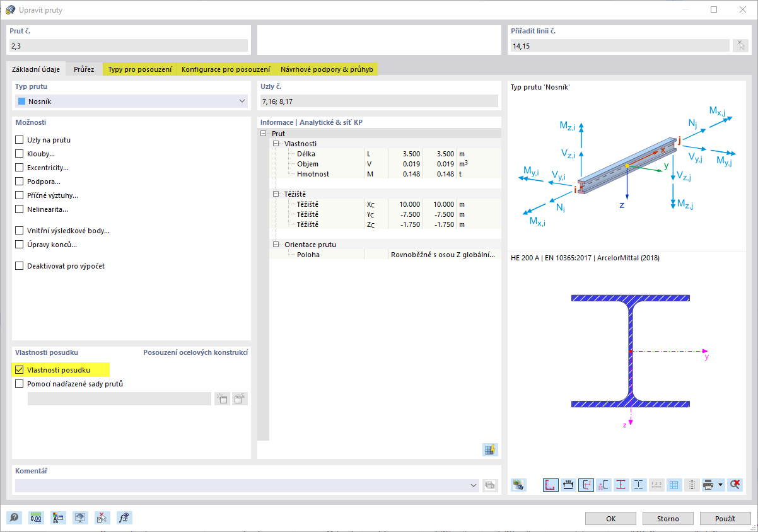Enable the Nelinearita... checkbox
Screen dimensions: 758x532
point(19,209)
